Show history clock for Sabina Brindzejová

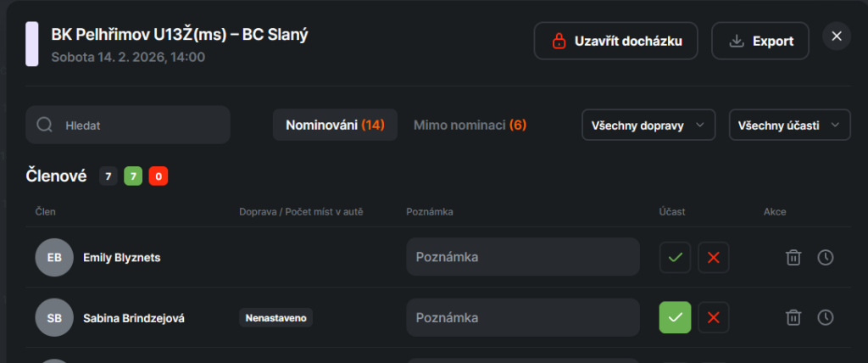(826, 317)
